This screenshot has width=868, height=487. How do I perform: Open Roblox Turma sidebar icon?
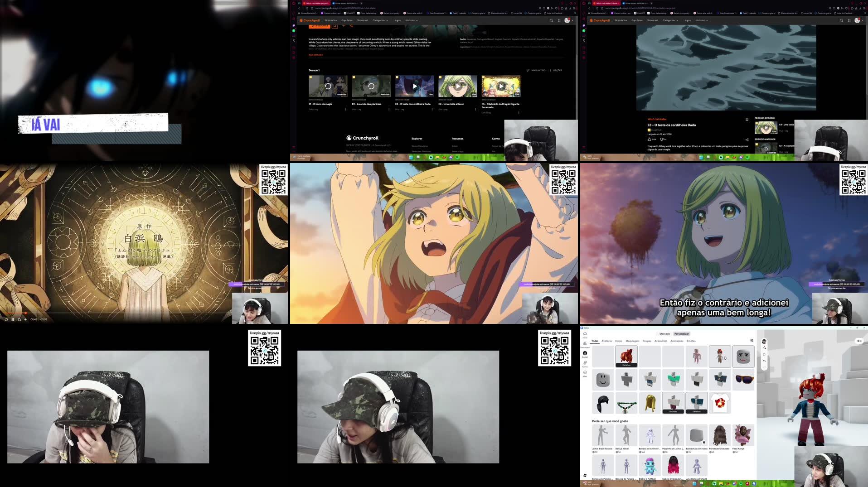pyautogui.click(x=585, y=363)
